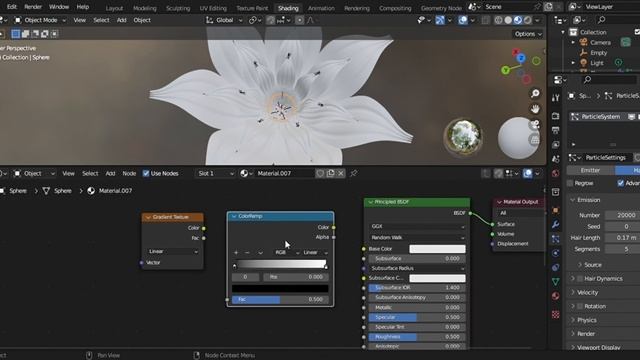Open the Object Data green triangle tab
This screenshot has height=360, width=640.
tap(556, 282)
